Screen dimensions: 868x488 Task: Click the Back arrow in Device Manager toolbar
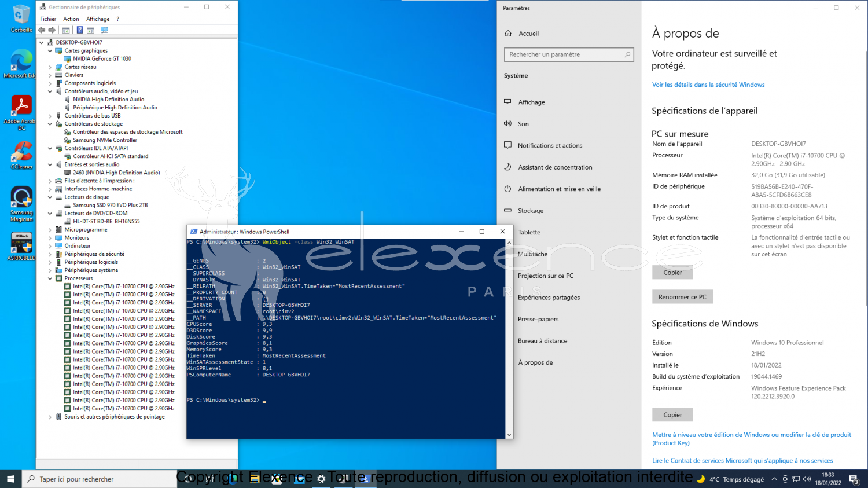click(x=42, y=30)
